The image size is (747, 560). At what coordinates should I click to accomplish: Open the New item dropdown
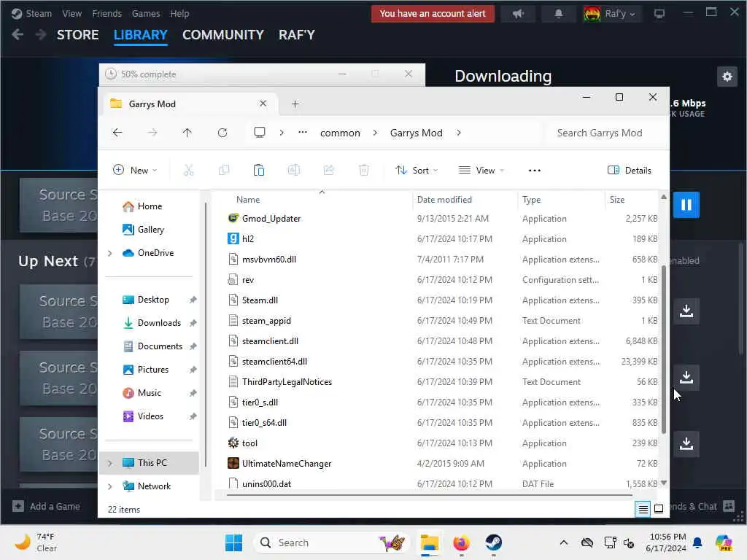(x=135, y=170)
